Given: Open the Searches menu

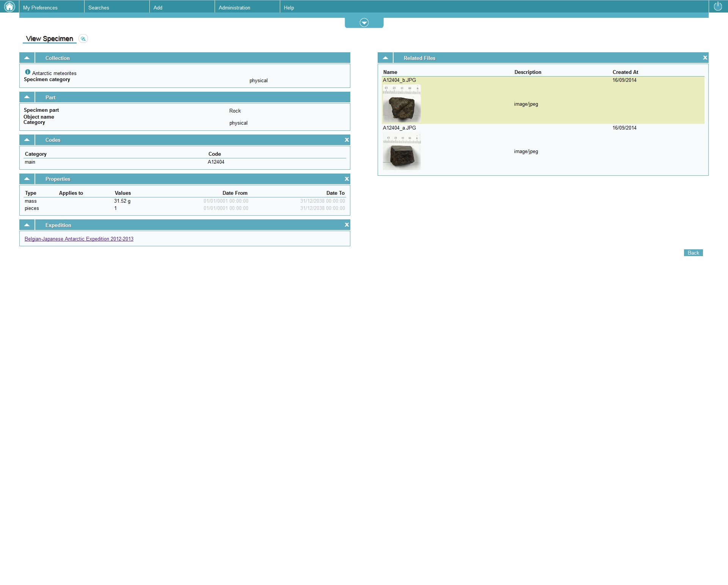Looking at the screenshot, I should [x=99, y=8].
